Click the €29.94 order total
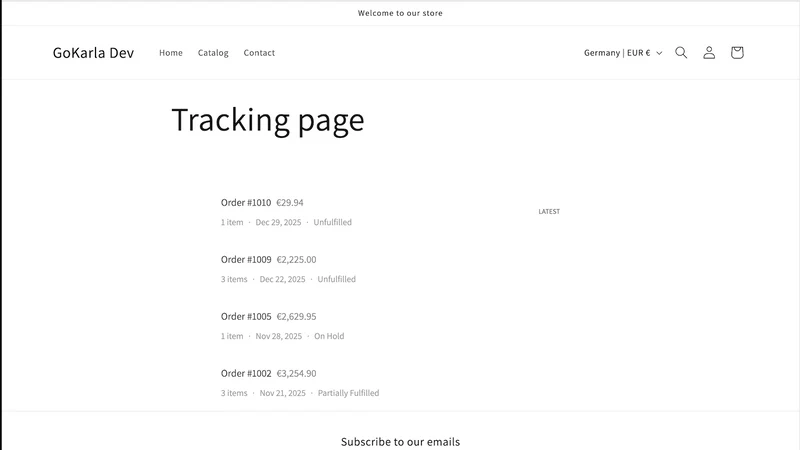This screenshot has width=800, height=450. click(290, 203)
